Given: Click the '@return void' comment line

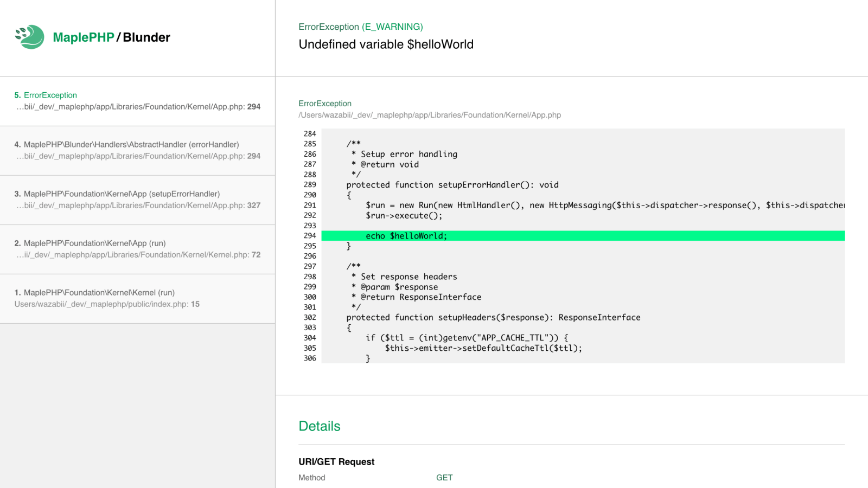Looking at the screenshot, I should [x=385, y=165].
